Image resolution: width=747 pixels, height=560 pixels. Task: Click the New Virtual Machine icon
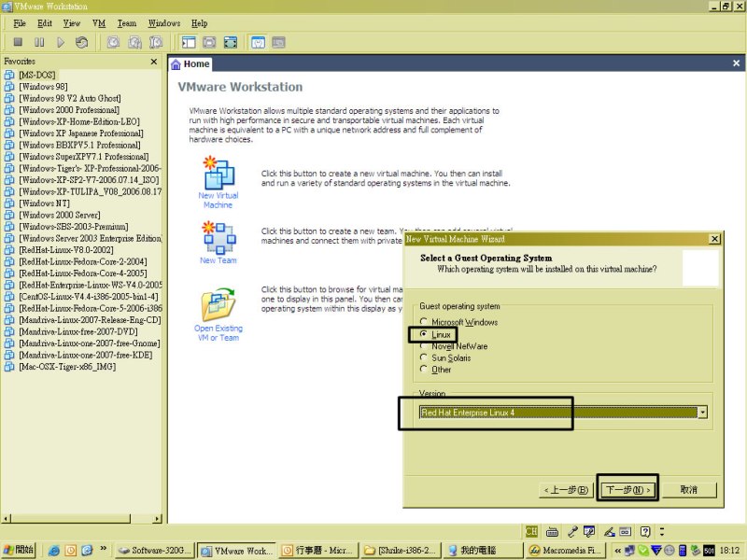point(218,173)
